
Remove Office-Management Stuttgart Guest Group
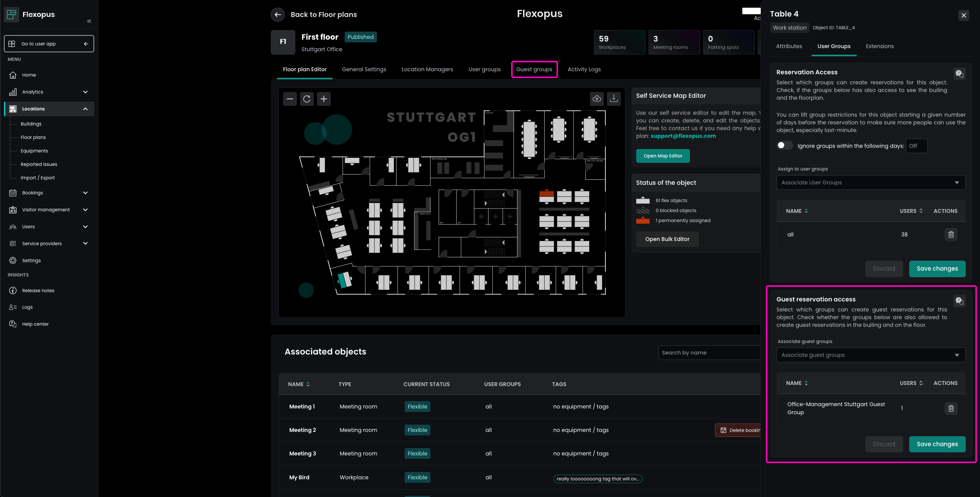[x=951, y=408]
